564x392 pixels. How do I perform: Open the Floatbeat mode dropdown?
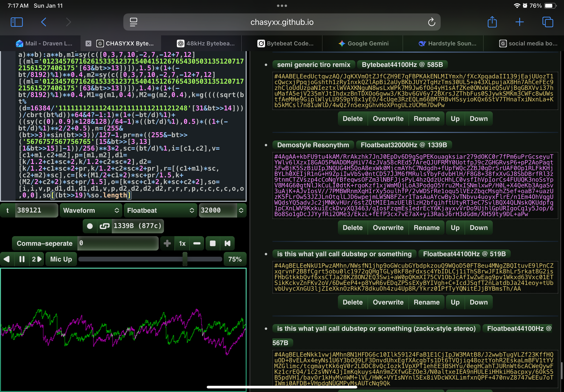coord(160,211)
